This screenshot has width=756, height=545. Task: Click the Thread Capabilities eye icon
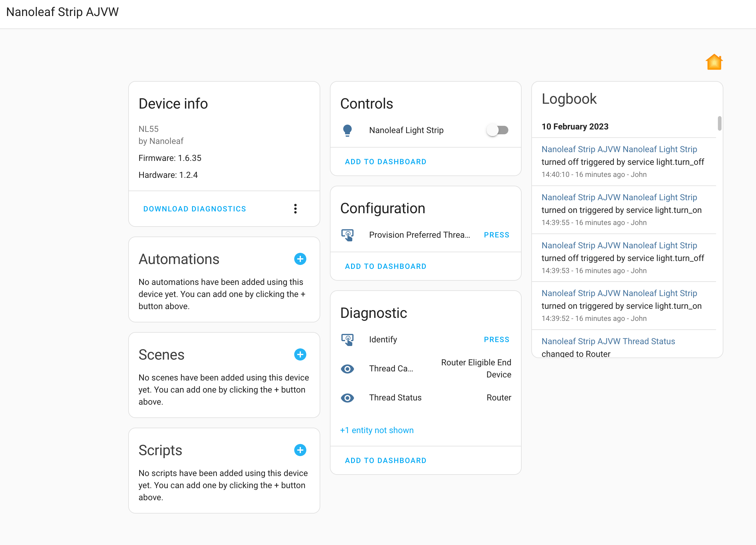[x=347, y=369]
